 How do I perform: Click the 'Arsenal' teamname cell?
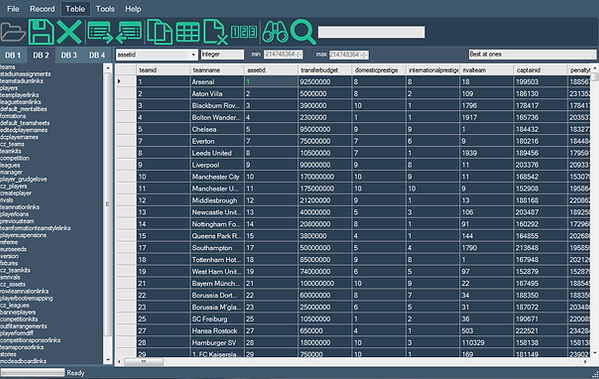(x=217, y=81)
